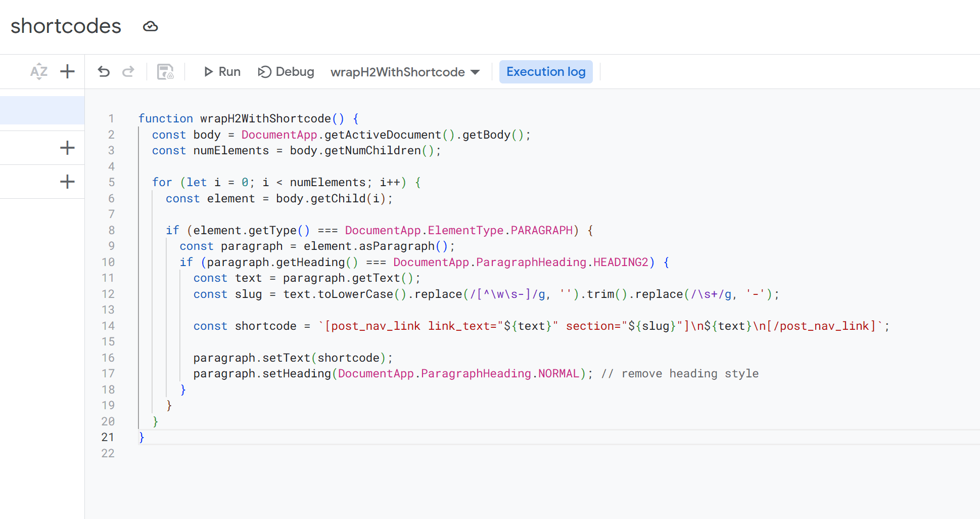Click line number 21 in the gutter

click(108, 437)
